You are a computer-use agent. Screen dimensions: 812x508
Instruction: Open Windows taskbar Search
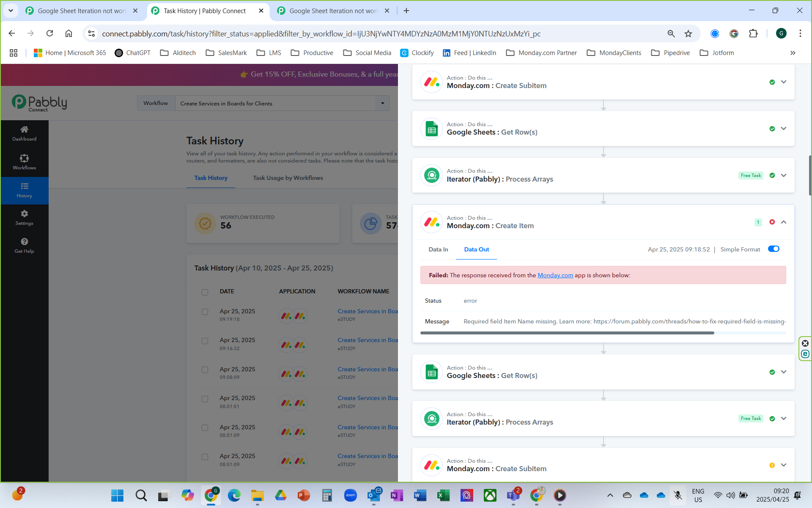(x=141, y=495)
